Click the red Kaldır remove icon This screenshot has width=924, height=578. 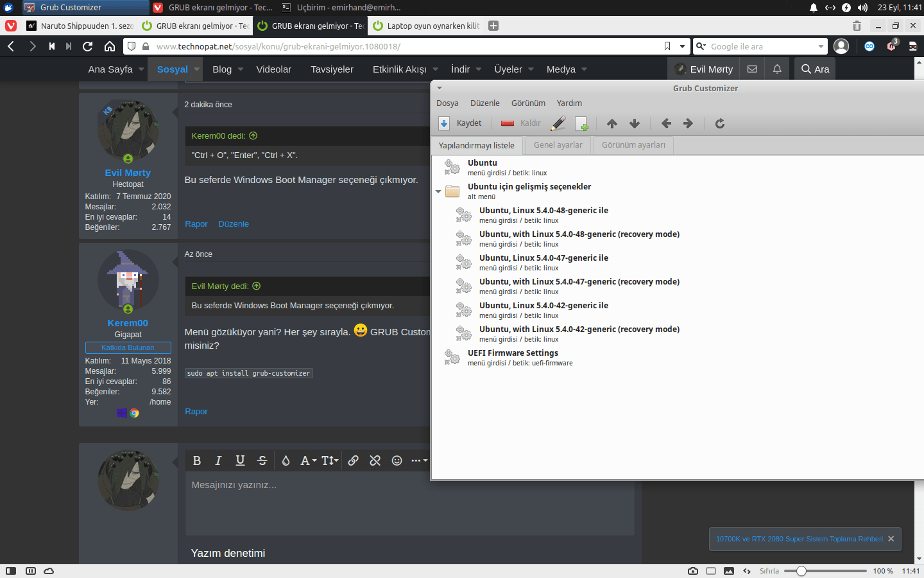[508, 123]
